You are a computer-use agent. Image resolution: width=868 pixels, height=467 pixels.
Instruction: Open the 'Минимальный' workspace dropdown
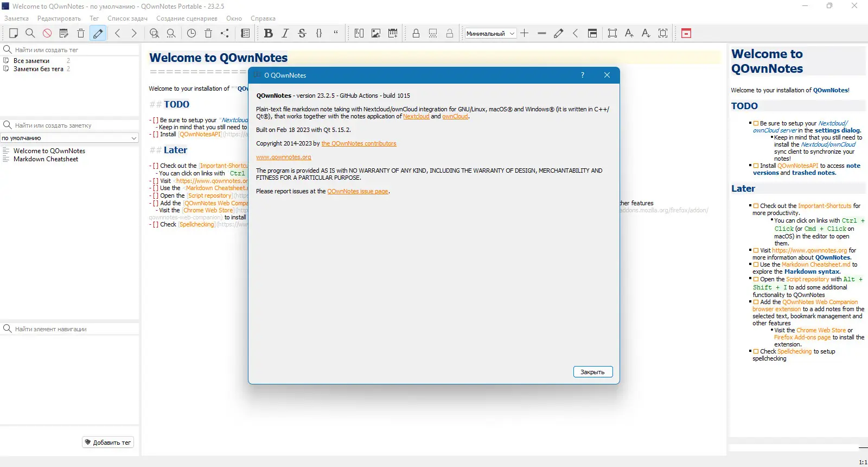point(490,33)
